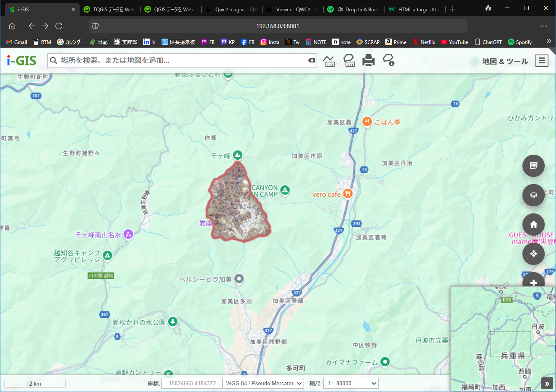Activate the feature info identify tool
The image size is (556, 392).
(389, 60)
